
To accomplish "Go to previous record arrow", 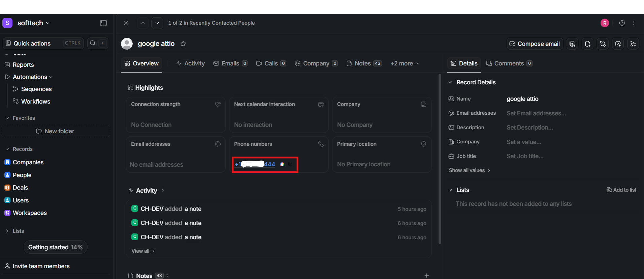I will [143, 23].
